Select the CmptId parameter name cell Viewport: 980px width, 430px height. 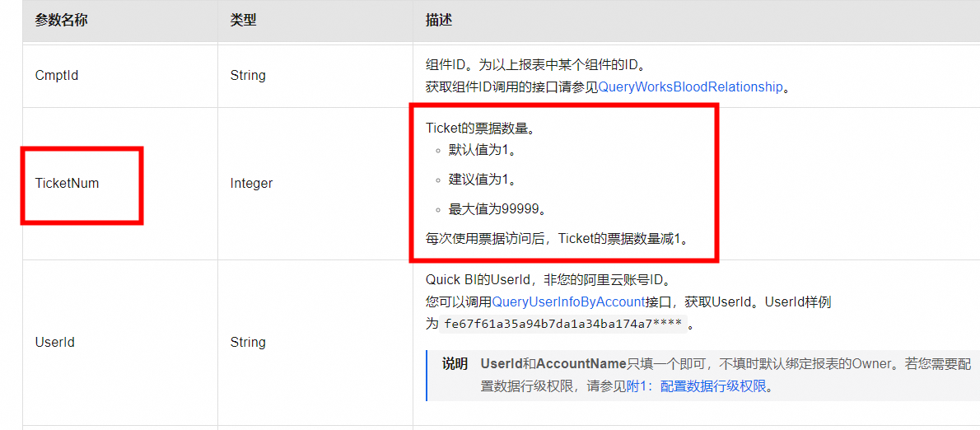(57, 75)
